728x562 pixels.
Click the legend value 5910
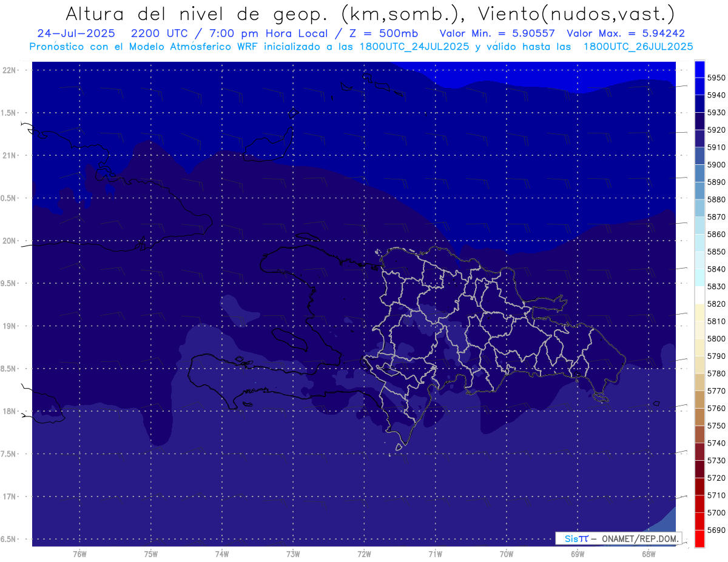tap(716, 147)
